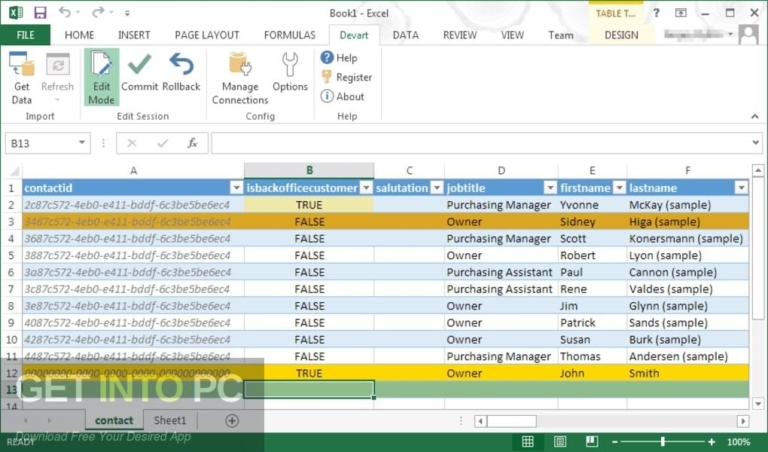Open the contactid column filter dropdown
This screenshot has height=452, width=768.
click(237, 188)
